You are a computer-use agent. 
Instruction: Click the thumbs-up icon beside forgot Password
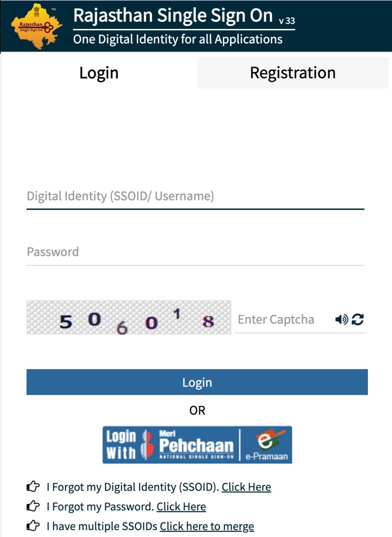pyautogui.click(x=32, y=506)
